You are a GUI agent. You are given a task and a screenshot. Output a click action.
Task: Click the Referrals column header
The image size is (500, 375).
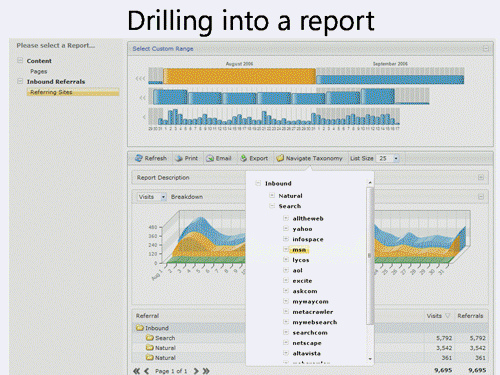pos(470,316)
